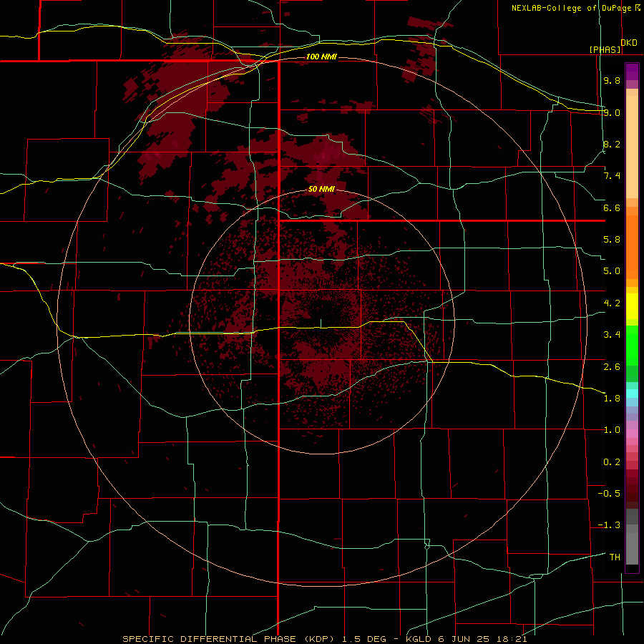Click the 3.4 value on the color scale
The width and height of the screenshot is (644, 644).
pos(612,335)
